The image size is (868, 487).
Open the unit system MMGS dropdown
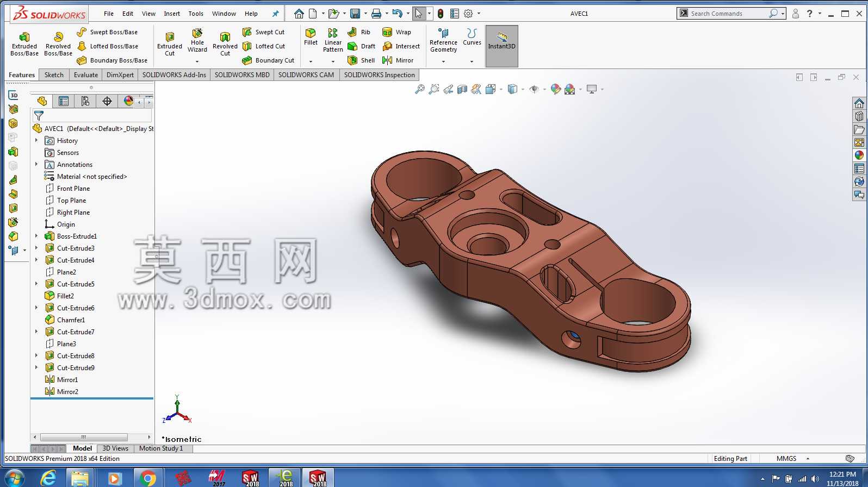point(808,459)
